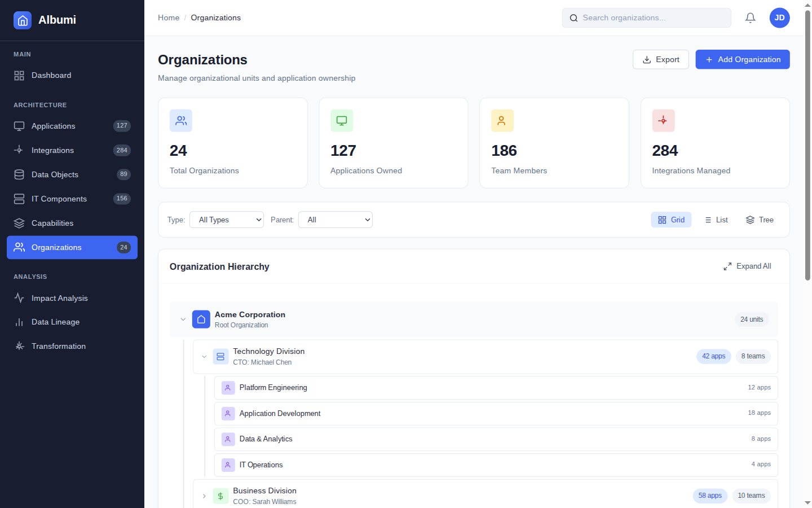The width and height of the screenshot is (812, 508).
Task: Open Impact Analysis under Analysis
Action: coord(60,298)
